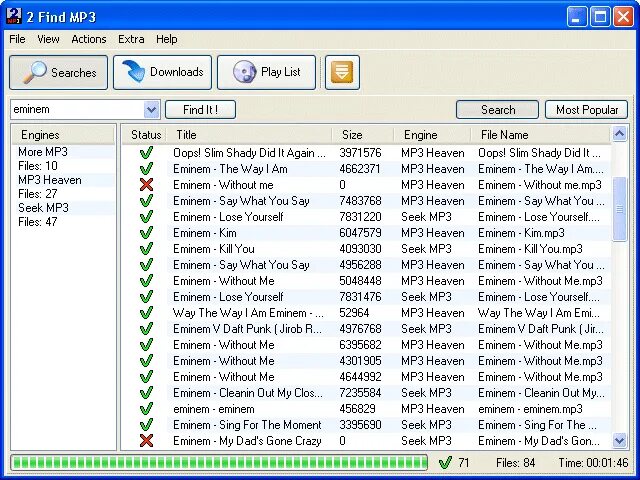The width and height of the screenshot is (640, 480).
Task: Click the scrollbar down arrow
Action: click(x=620, y=440)
